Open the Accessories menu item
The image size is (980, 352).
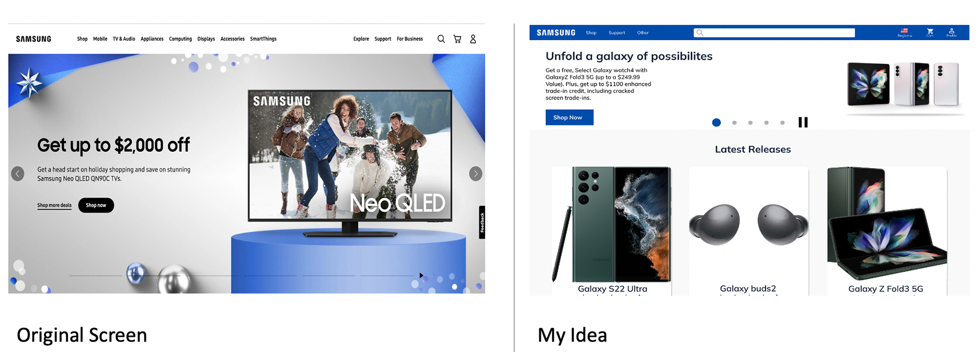point(232,39)
